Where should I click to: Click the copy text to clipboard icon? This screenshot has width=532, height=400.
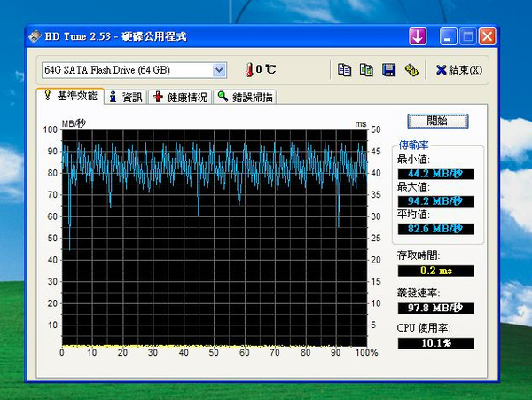pos(344,70)
